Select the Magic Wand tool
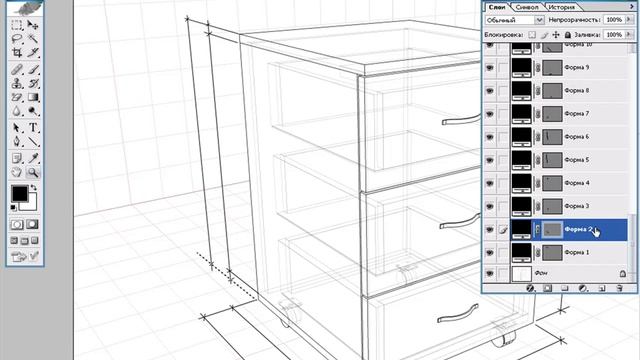Screen dimensions: 640x360 tap(33, 39)
